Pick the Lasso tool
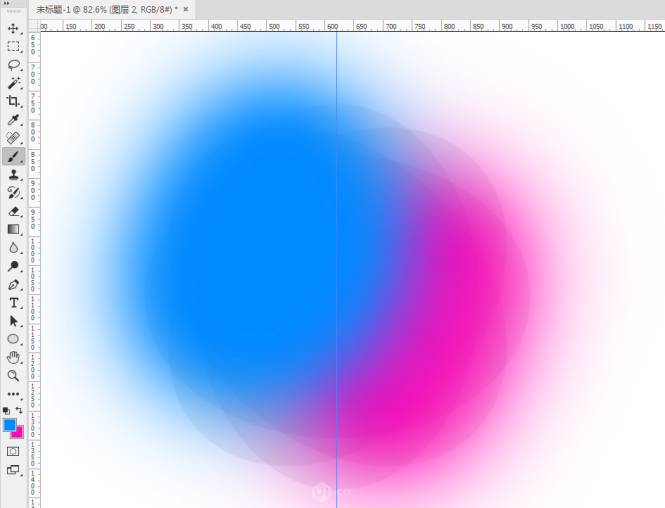The height and width of the screenshot is (508, 665). point(14,64)
